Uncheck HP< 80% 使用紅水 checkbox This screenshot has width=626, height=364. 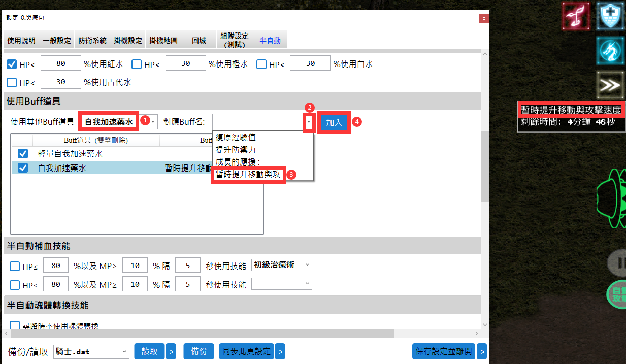point(11,64)
